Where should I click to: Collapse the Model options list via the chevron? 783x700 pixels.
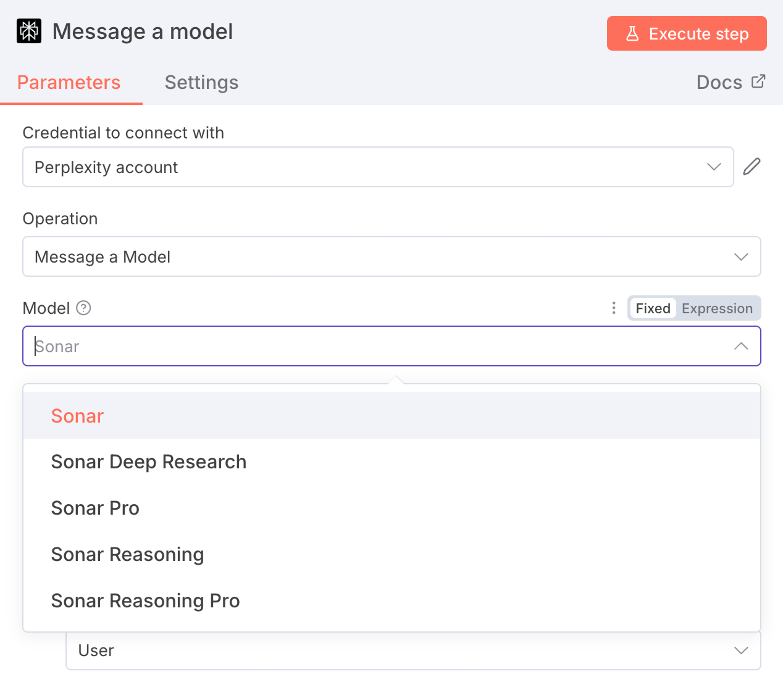coord(741,346)
